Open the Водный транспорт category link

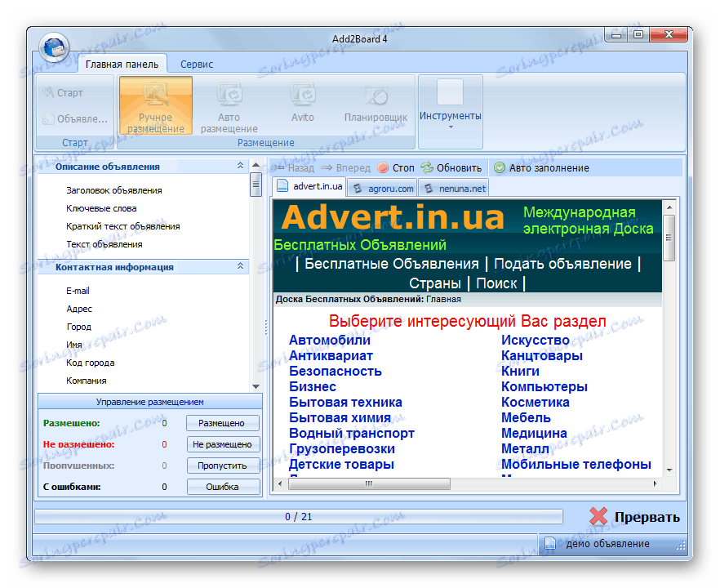click(351, 433)
